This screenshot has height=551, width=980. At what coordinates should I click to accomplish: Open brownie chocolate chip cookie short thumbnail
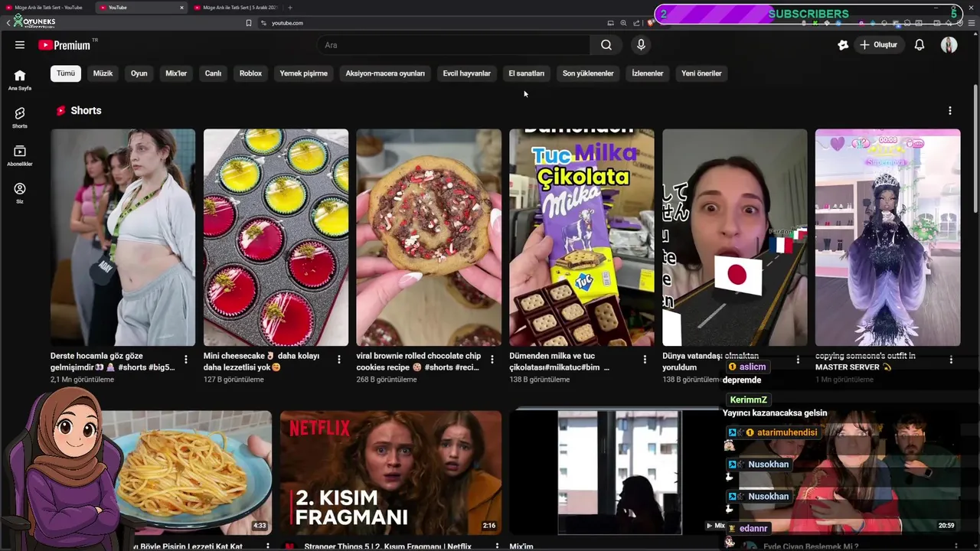[429, 237]
